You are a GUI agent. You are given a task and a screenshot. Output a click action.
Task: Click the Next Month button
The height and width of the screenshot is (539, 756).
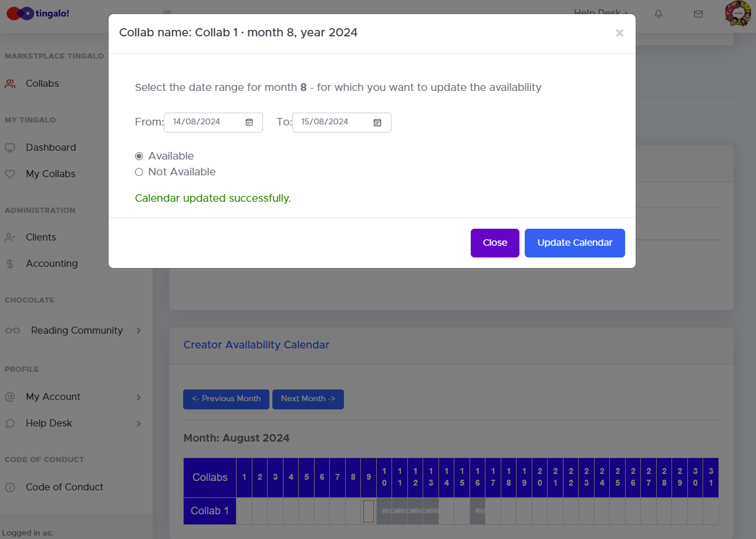click(308, 399)
